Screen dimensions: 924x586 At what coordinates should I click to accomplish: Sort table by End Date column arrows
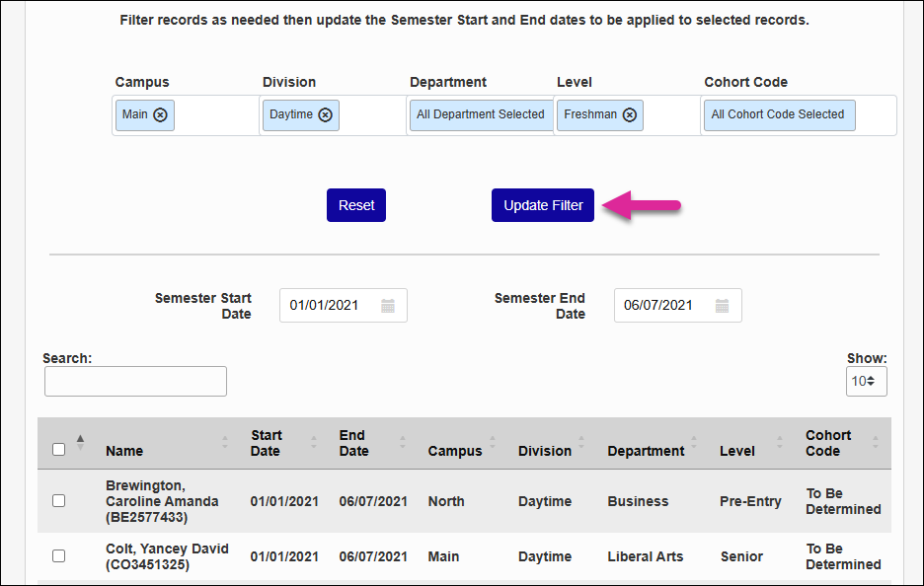(x=403, y=442)
